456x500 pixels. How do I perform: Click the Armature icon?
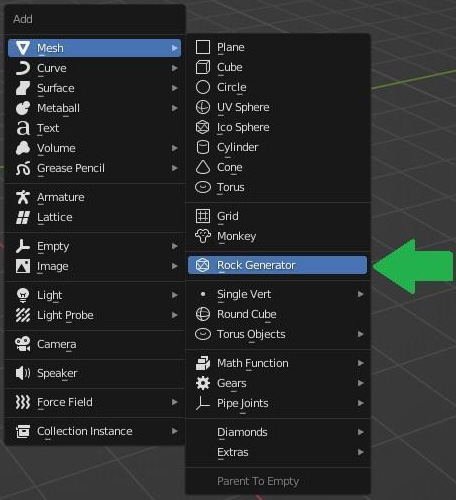pyautogui.click(x=23, y=197)
